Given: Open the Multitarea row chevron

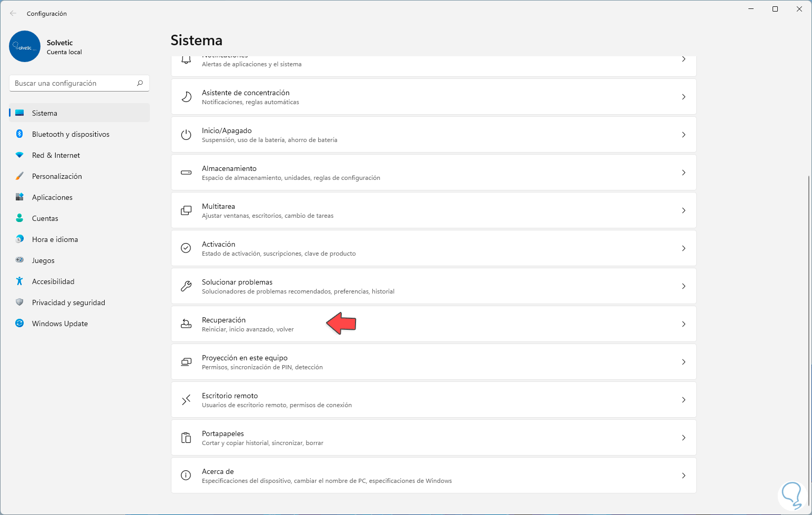Looking at the screenshot, I should [683, 210].
